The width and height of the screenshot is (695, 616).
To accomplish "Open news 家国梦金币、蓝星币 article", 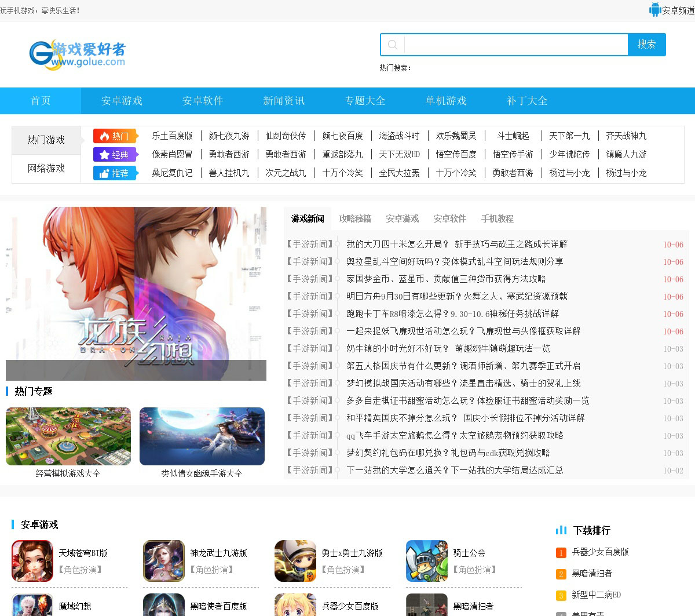I will coord(446,279).
